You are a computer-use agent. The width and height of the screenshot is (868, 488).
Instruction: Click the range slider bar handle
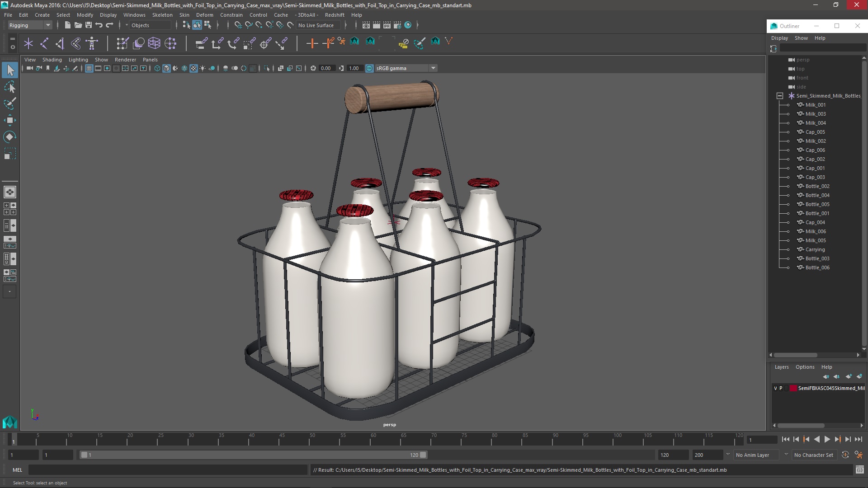pyautogui.click(x=253, y=455)
